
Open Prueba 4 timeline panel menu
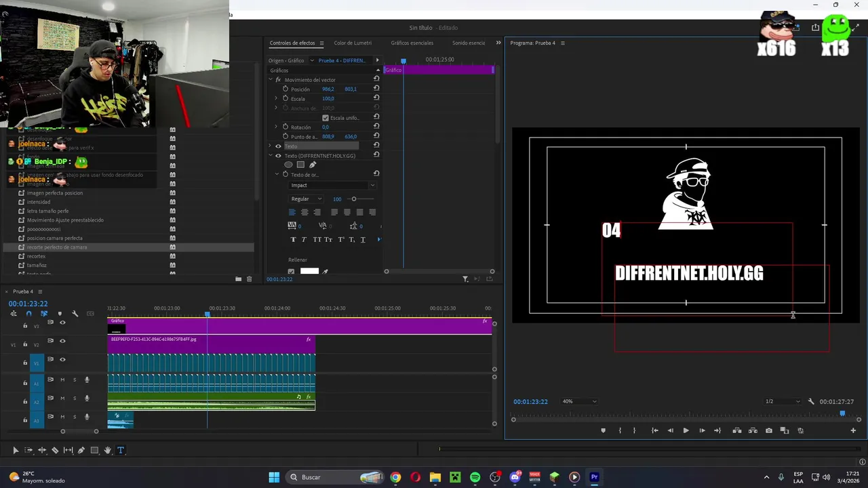40,291
